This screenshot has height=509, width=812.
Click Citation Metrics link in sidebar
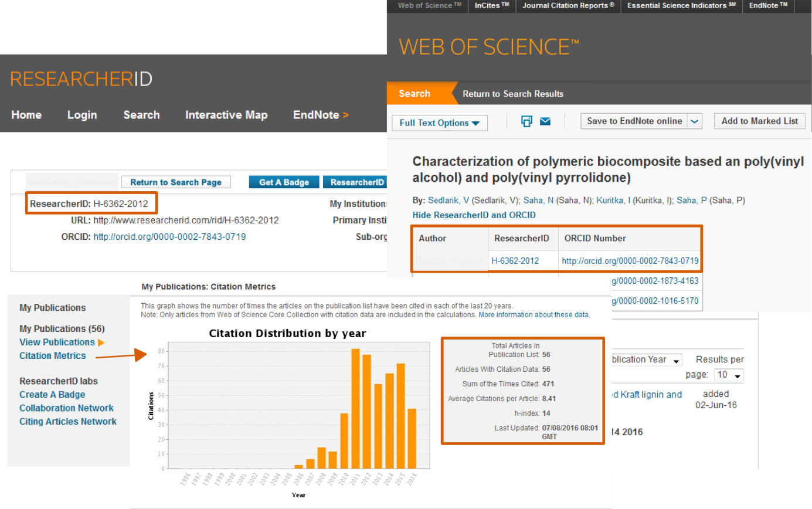tap(52, 356)
